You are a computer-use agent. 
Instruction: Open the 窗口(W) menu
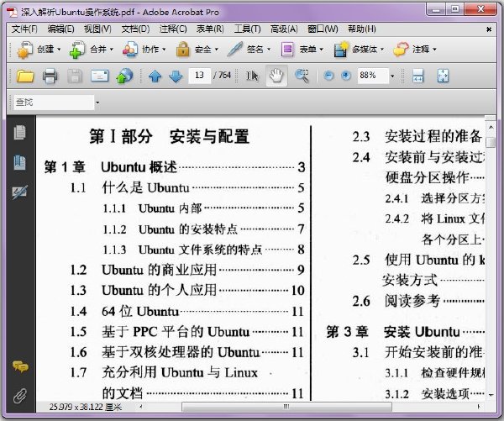tap(323, 29)
